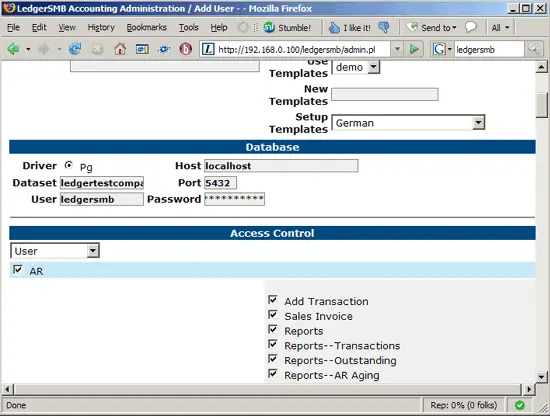The height and width of the screenshot is (416, 550).
Task: Toggle the Reports checkbox
Action: point(273,329)
